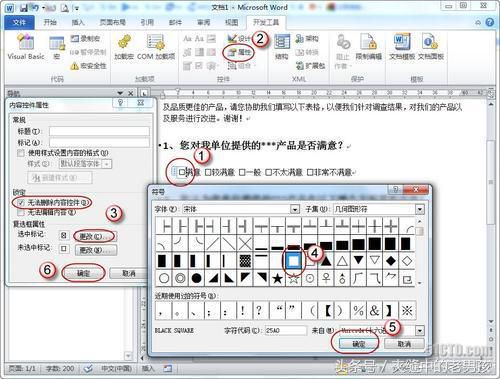This screenshot has width=500, height=379.
Task: Confirm the Symbol dialog with OK
Action: [x=359, y=344]
